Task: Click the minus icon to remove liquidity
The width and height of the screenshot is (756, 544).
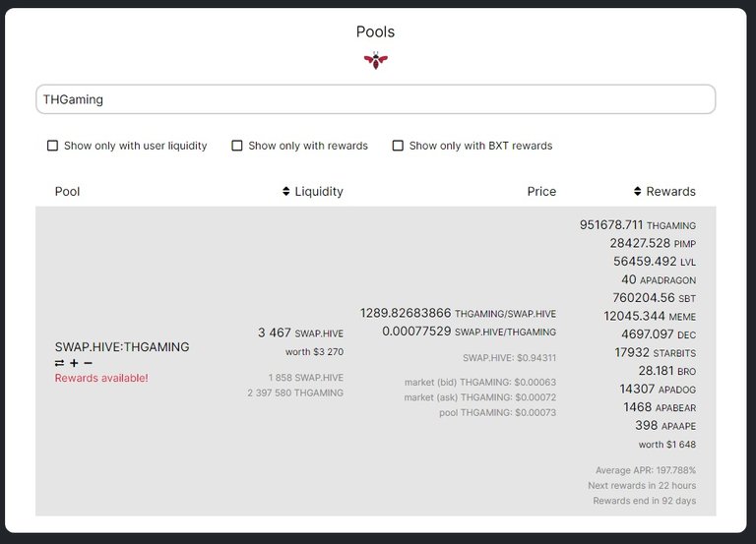Action: (x=88, y=363)
